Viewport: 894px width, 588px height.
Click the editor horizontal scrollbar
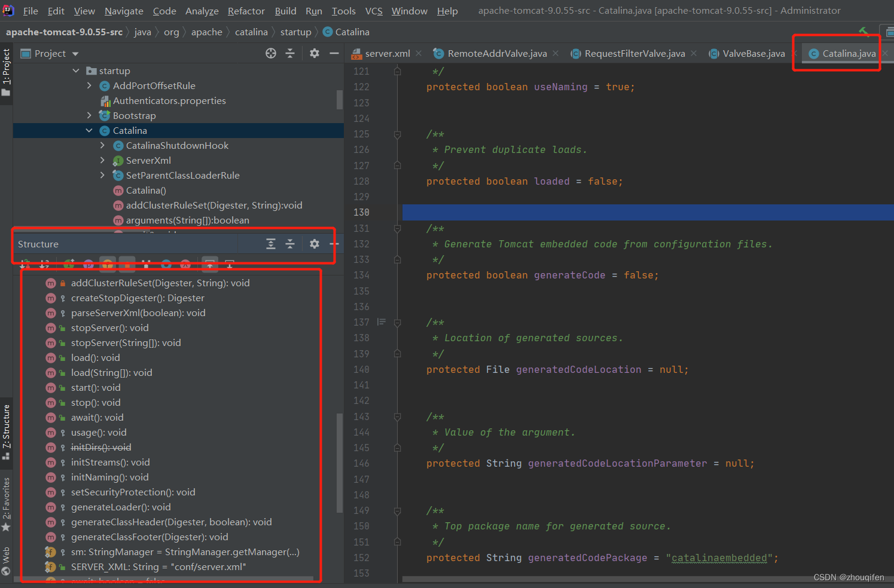[x=648, y=578]
